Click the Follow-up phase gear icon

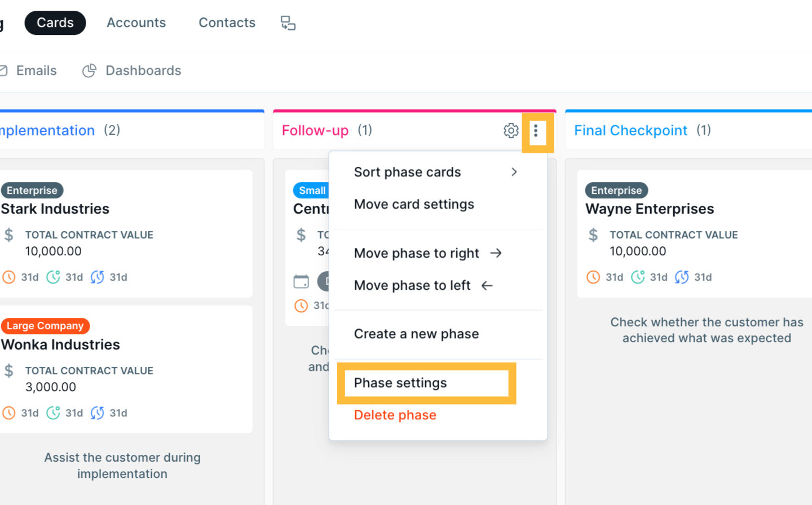[511, 131]
